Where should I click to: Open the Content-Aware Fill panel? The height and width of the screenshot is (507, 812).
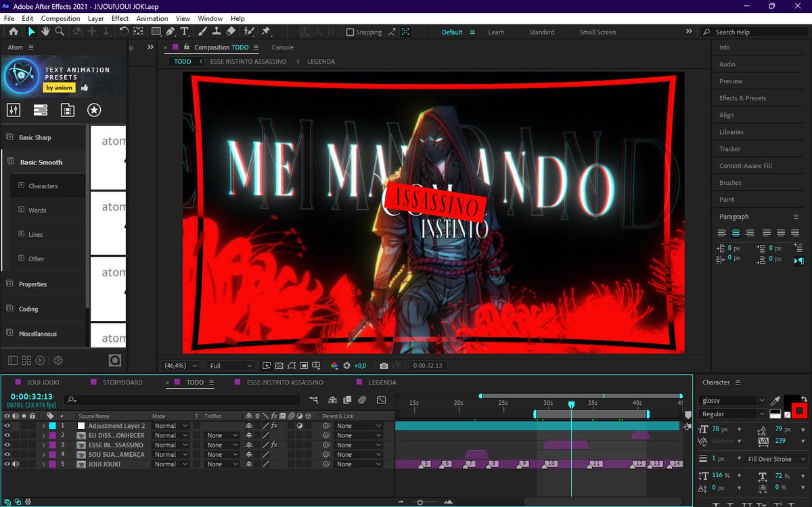point(745,166)
